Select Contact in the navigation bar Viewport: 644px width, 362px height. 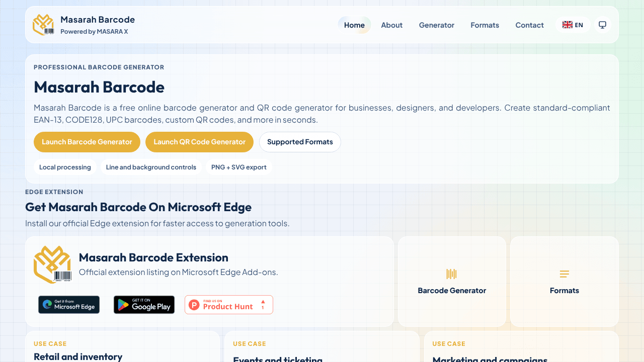point(530,25)
